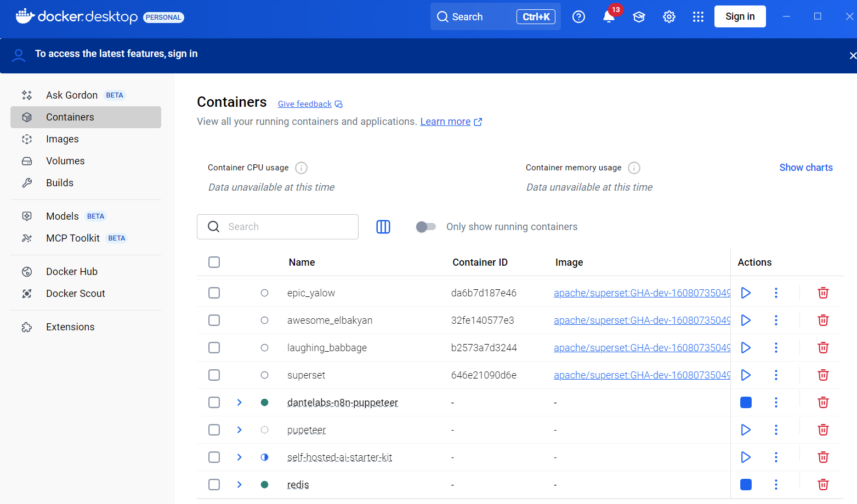Stop the redis stack
The image size is (857, 504).
(x=746, y=485)
